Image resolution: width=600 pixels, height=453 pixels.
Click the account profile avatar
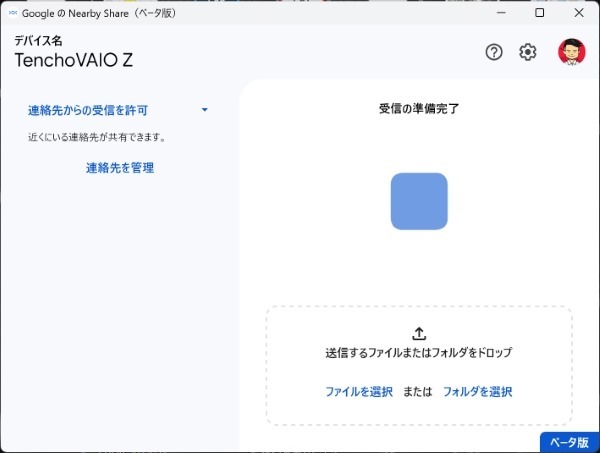point(571,52)
